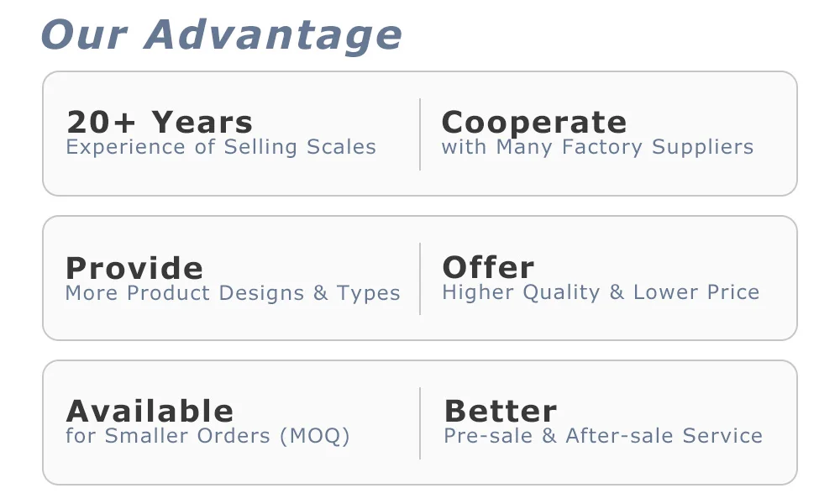Click "with Many Factory Suppliers" text
This screenshot has height=504, width=840.
tap(597, 147)
